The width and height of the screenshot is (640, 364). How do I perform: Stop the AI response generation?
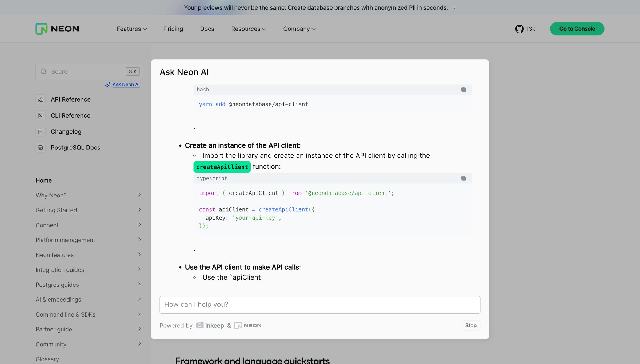[x=471, y=326]
